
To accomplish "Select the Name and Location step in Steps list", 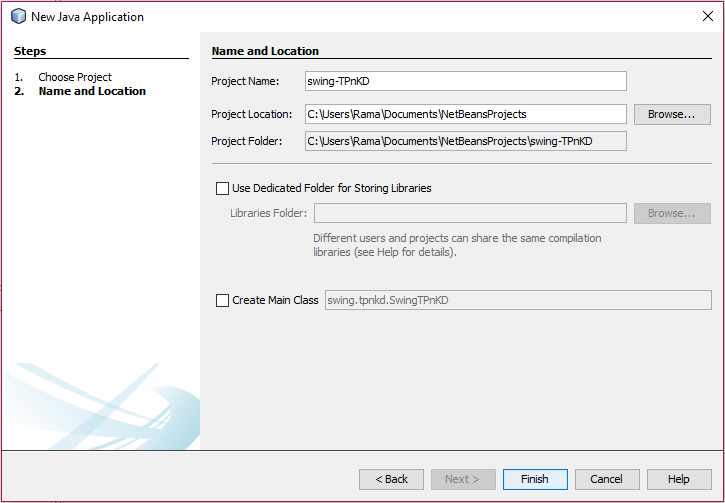I will [x=92, y=91].
